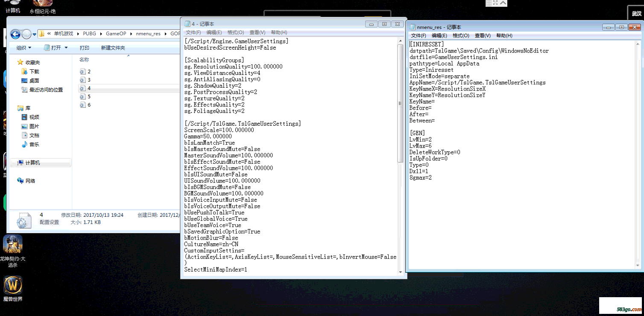
Task: Select 计算机 in the navigation pane
Action: 32,163
